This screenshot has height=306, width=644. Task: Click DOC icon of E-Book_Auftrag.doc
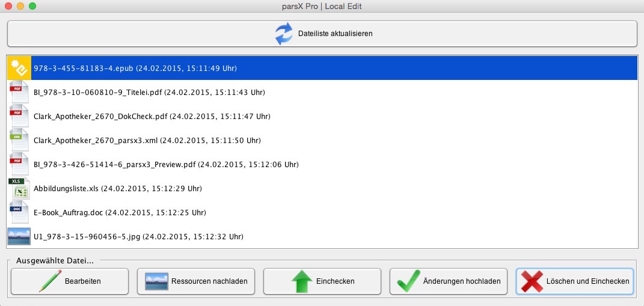click(19, 212)
